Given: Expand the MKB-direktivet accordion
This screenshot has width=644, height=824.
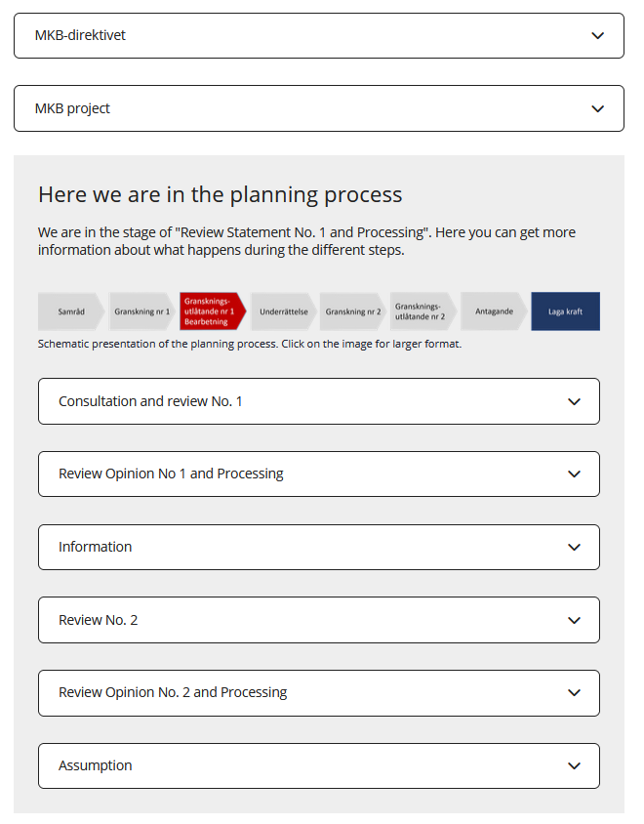Looking at the screenshot, I should pyautogui.click(x=318, y=36).
